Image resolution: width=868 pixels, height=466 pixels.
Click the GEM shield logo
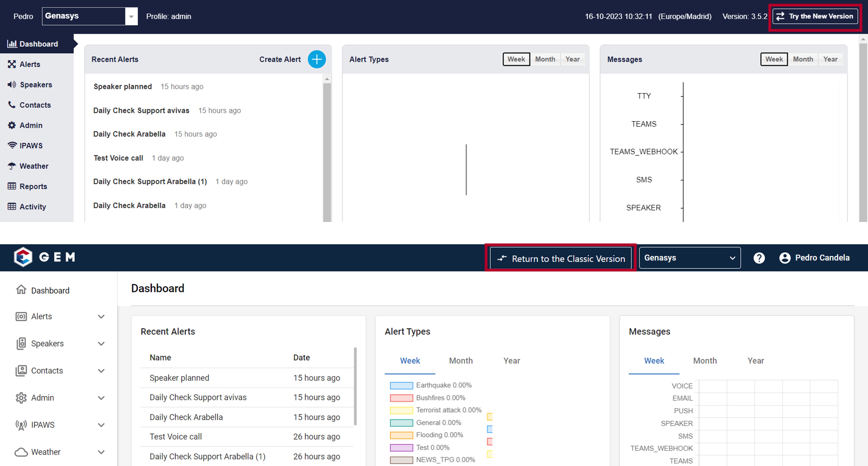23,257
